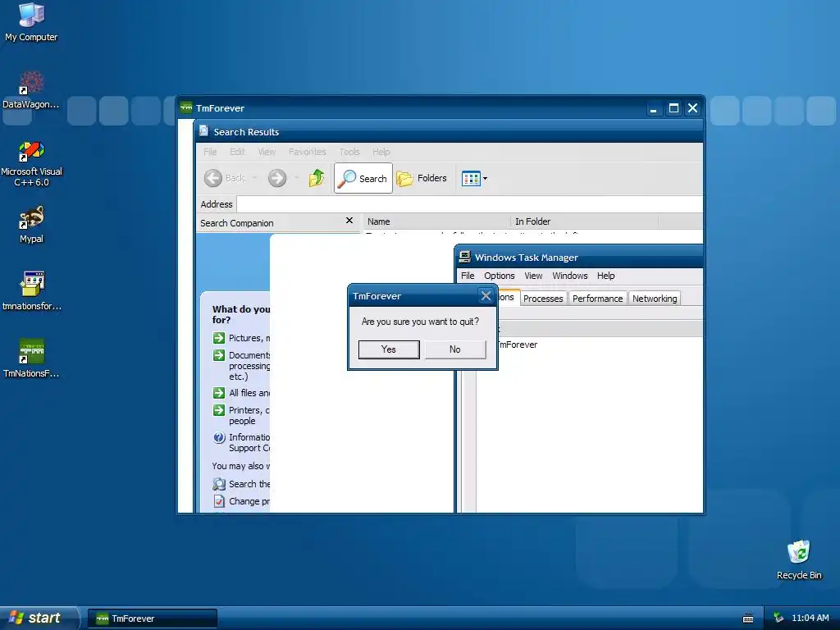Open the View menu in Search Results
The image size is (840, 630).
267,152
